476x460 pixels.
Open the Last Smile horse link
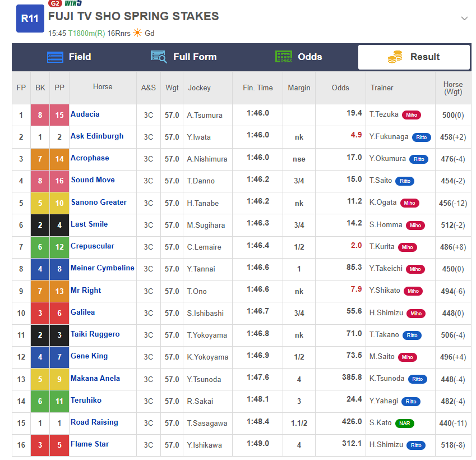coord(89,224)
